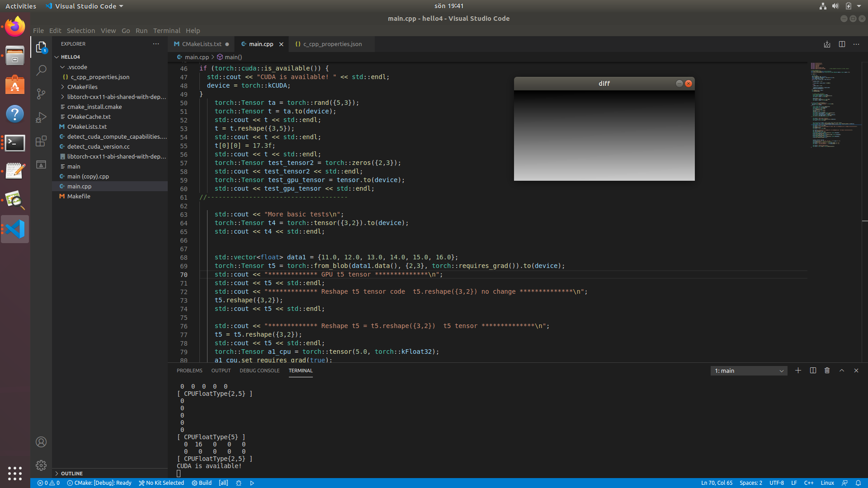The width and height of the screenshot is (868, 488).
Task: Click 'No Kit Selected' in status bar
Action: pyautogui.click(x=161, y=483)
